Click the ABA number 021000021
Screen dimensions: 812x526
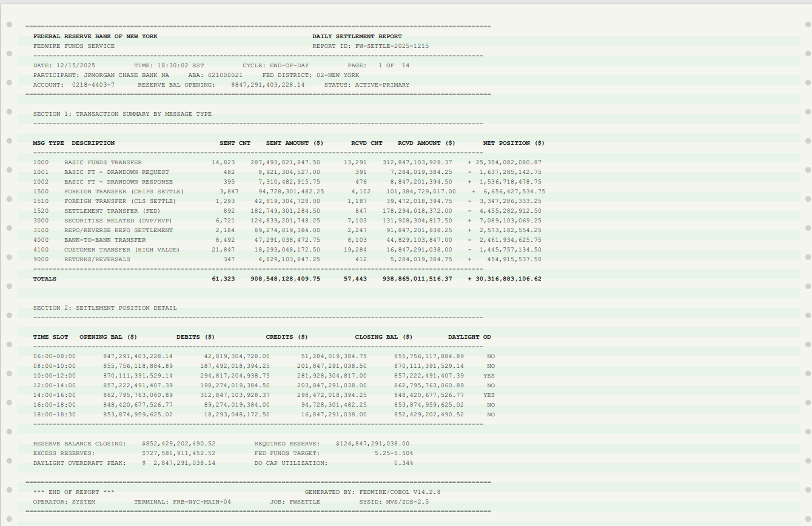click(225, 75)
